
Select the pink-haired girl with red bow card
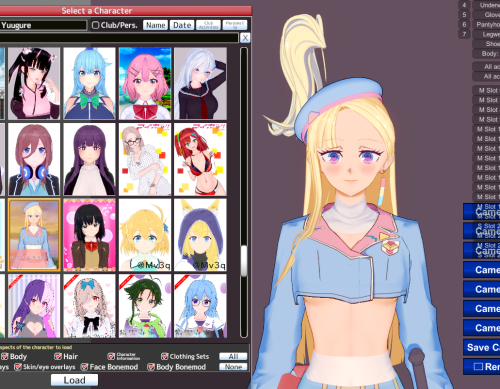tap(145, 83)
